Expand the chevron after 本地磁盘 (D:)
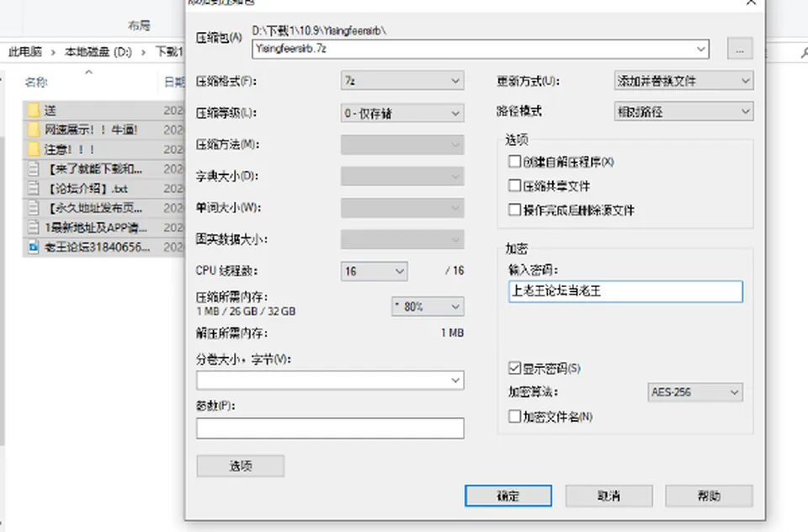Screen dimensions: 808x532 click(x=143, y=52)
